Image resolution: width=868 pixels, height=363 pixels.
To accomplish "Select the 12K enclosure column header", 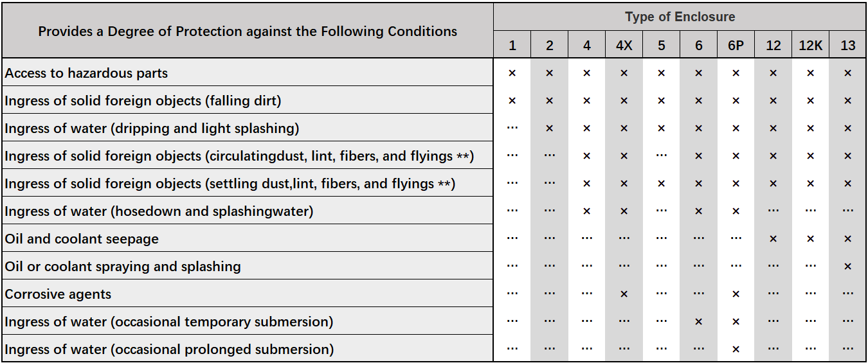I will point(810,45).
